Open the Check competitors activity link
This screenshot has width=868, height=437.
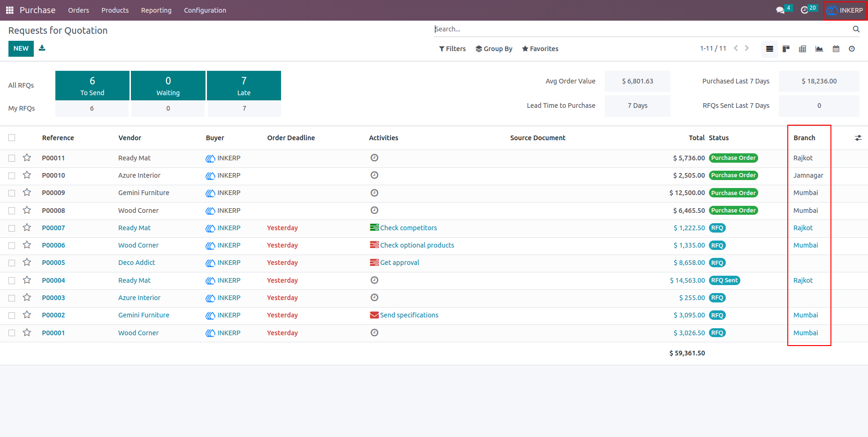(x=409, y=228)
